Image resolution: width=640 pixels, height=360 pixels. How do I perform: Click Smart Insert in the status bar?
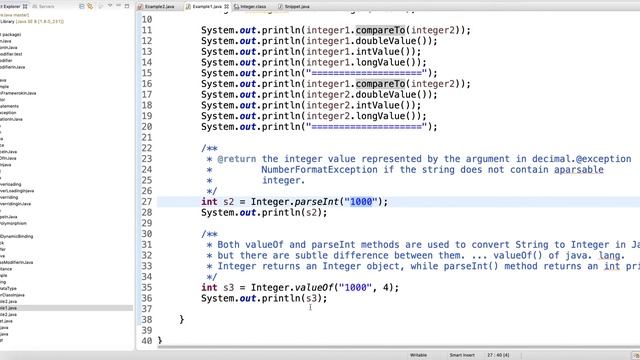(462, 355)
